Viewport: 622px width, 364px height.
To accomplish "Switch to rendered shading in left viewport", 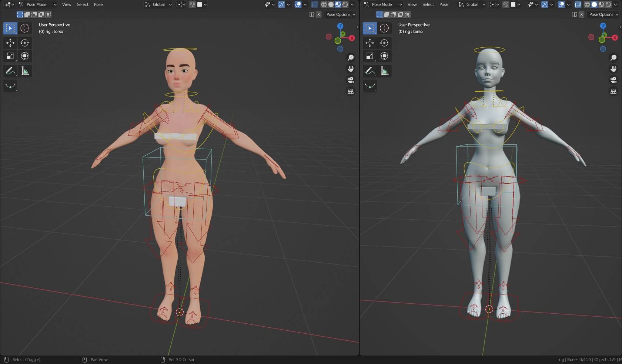I will pyautogui.click(x=345, y=4).
